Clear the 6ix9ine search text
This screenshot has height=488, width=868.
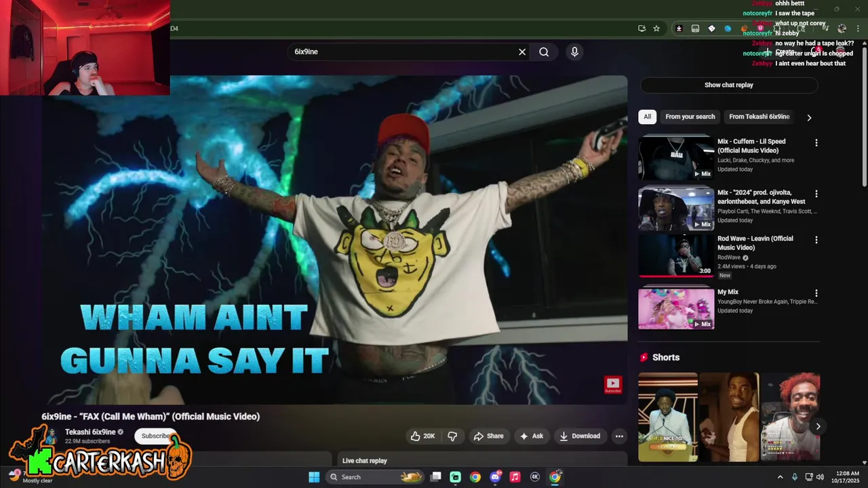(522, 52)
